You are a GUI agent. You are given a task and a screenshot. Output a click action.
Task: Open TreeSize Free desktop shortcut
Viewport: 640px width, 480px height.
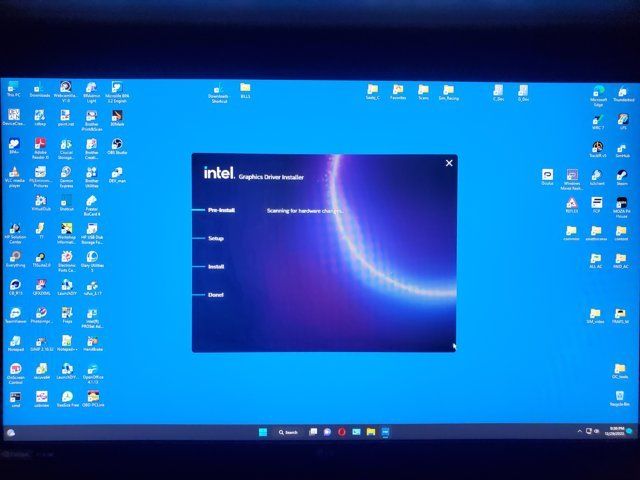coord(67,399)
